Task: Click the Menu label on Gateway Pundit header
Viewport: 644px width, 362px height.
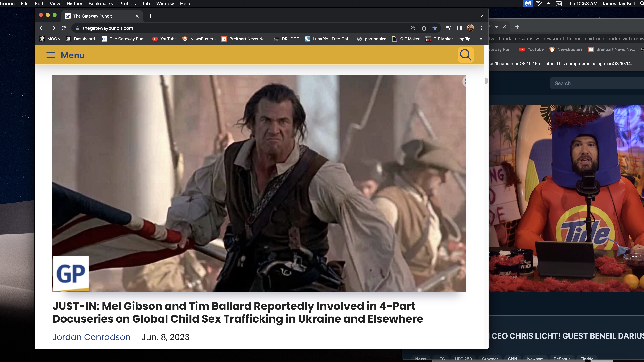Action: [73, 55]
